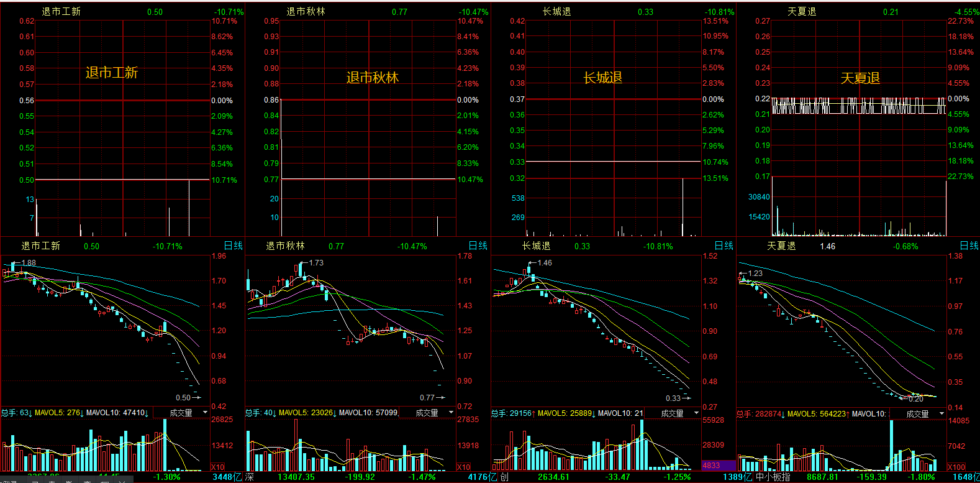Image resolution: width=980 pixels, height=483 pixels.
Task: Click 天夏退 title of the daily chart
Action: point(781,246)
